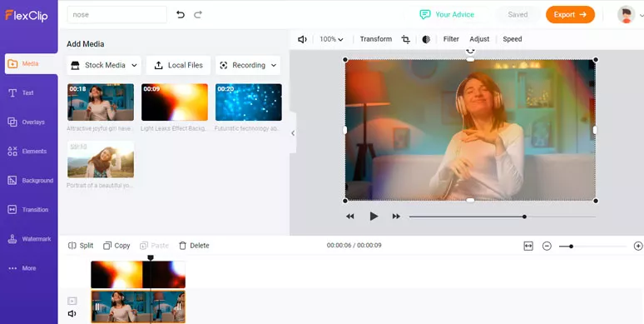This screenshot has width=644, height=324.
Task: Click the top-left resize handle of video
Action: pos(345,60)
